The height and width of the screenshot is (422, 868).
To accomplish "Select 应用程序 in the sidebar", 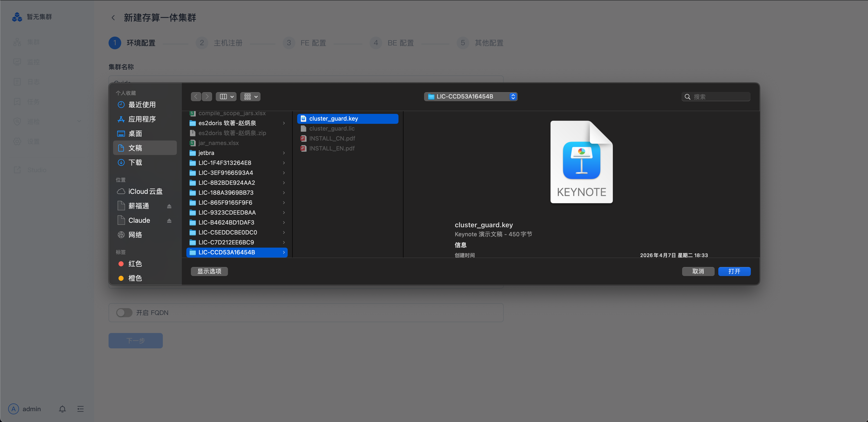I will [x=145, y=119].
